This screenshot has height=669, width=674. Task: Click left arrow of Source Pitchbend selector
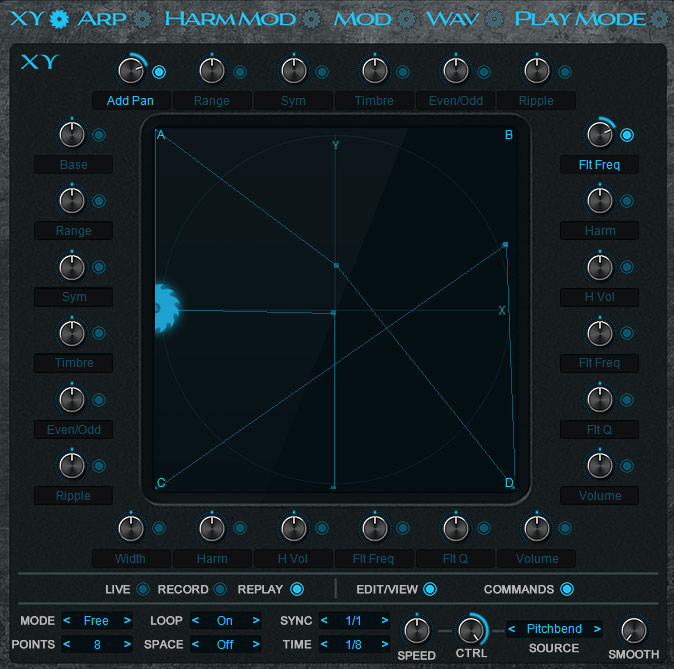coord(513,629)
